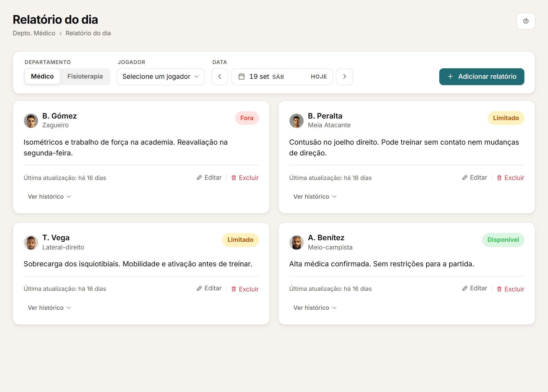Delete T. Vega report
The height and width of the screenshot is (392, 548).
point(245,289)
